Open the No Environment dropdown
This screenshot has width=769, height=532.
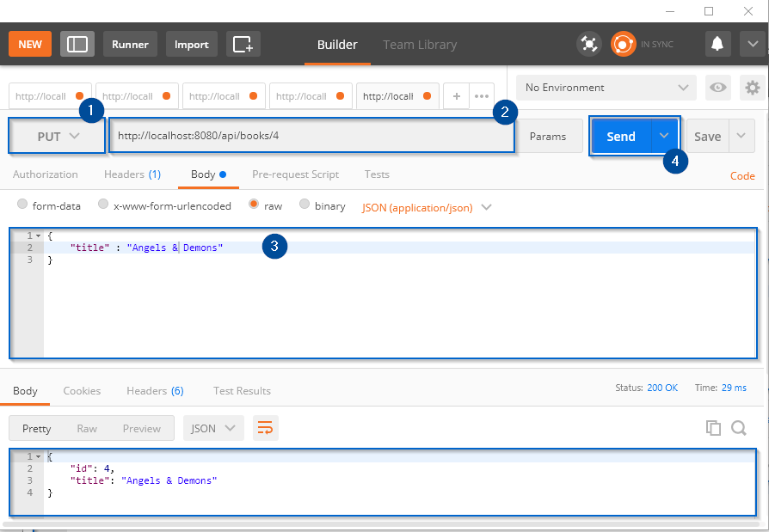coord(605,87)
